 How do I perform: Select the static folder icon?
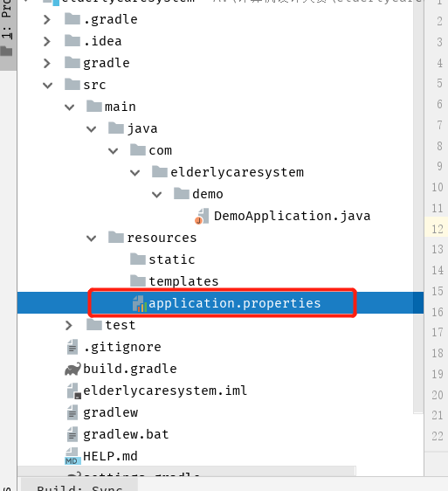click(138, 259)
